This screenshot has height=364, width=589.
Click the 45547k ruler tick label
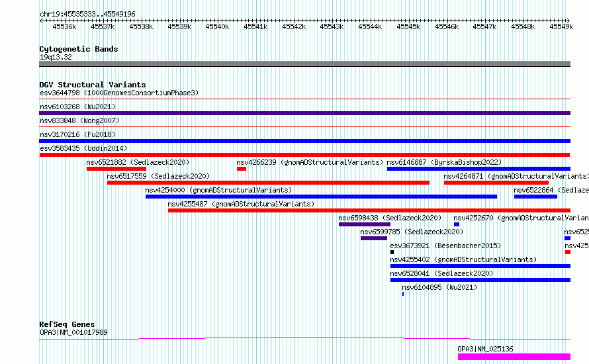(x=484, y=26)
